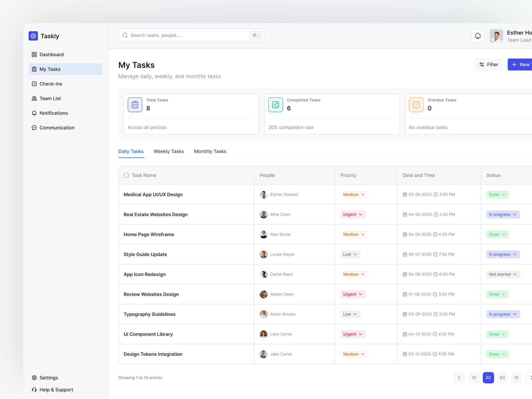
Task: Open Help & Support headset item
Action: [x=52, y=390]
